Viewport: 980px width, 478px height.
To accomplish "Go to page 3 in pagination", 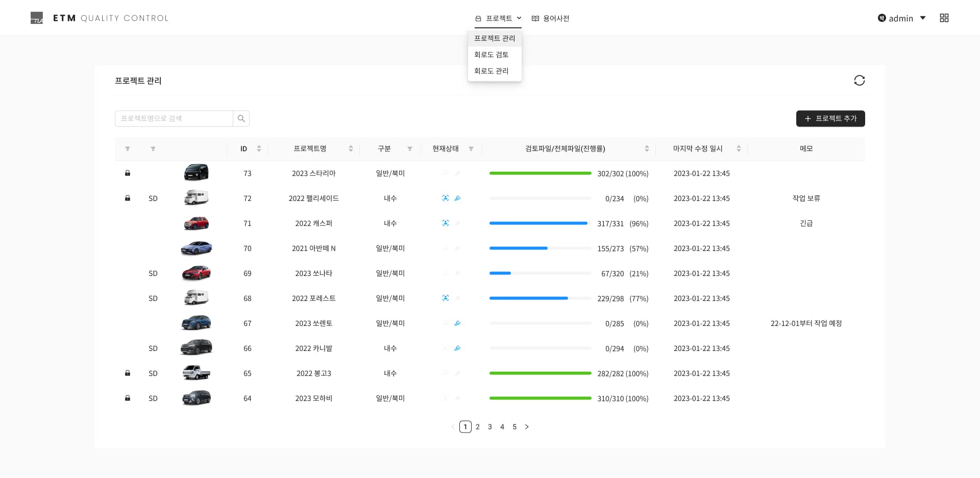I will coord(489,427).
